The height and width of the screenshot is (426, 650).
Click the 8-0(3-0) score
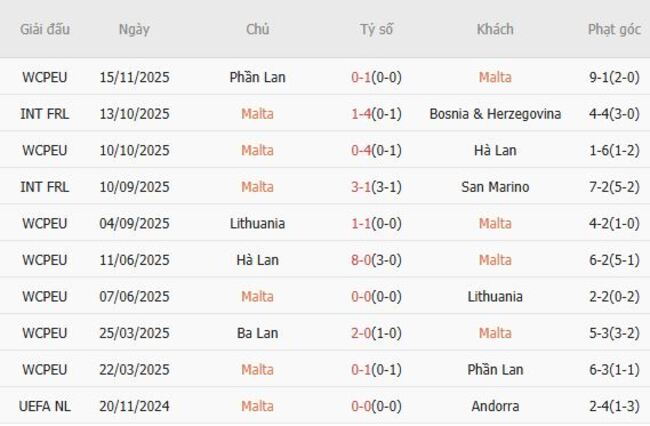377,260
